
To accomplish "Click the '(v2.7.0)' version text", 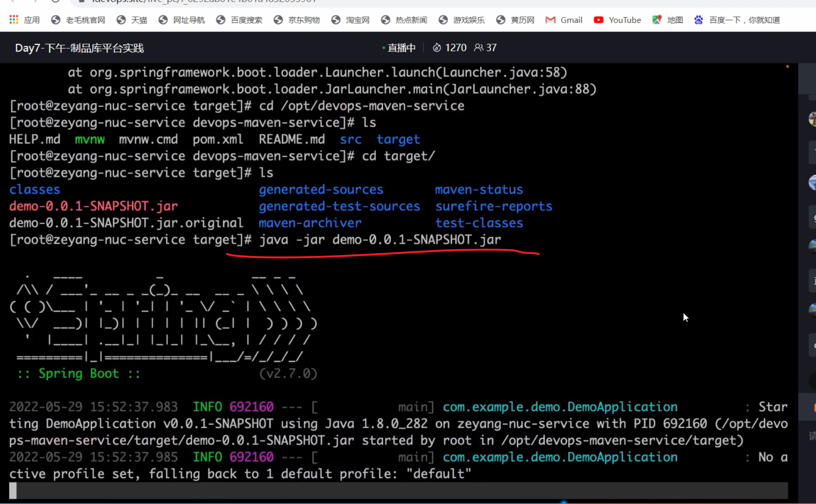I will (288, 373).
